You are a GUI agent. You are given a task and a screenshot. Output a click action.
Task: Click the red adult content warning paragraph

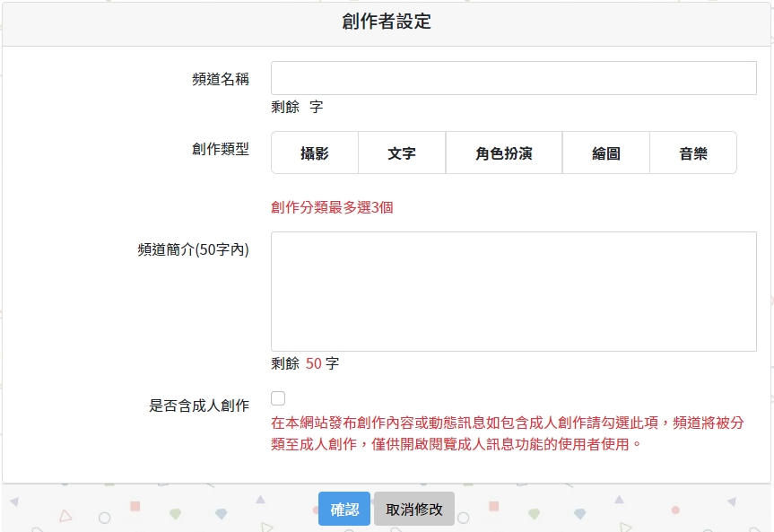[507, 432]
